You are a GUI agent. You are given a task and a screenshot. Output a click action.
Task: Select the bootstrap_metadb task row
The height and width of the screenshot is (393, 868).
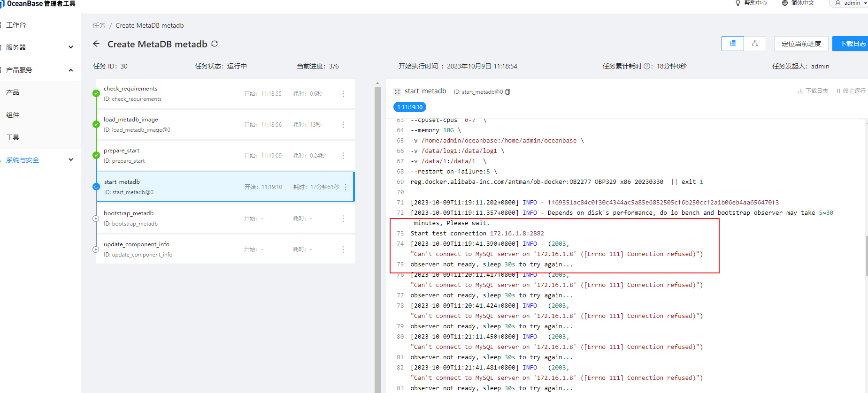click(x=225, y=219)
